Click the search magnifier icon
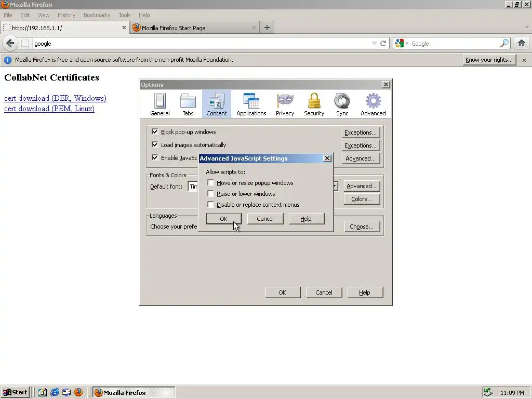 tap(504, 44)
